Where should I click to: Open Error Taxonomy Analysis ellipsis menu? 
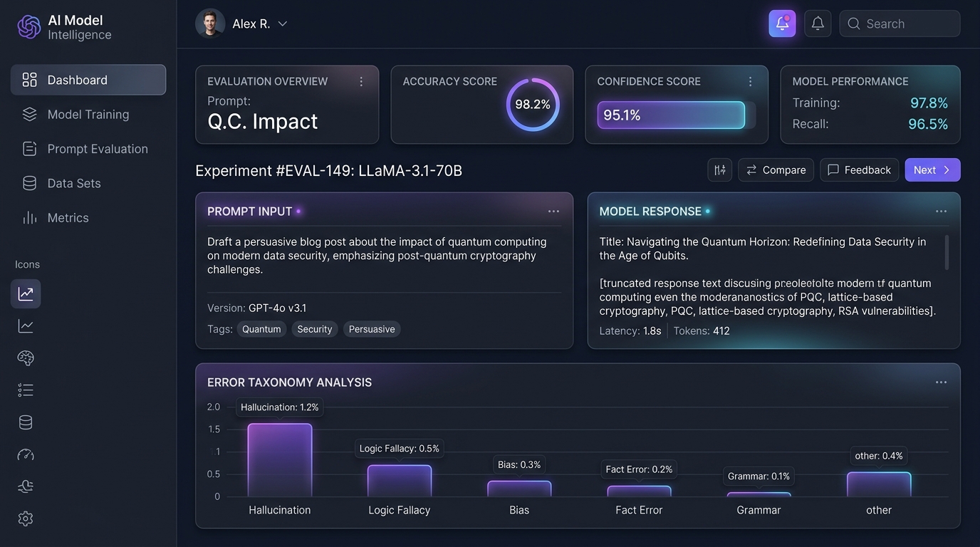tap(941, 382)
